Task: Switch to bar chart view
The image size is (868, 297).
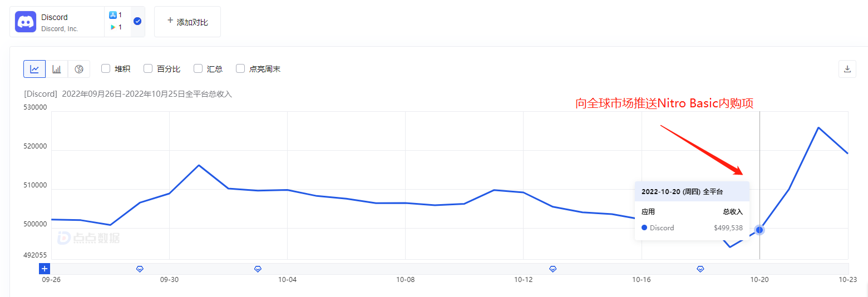Action: pos(57,69)
